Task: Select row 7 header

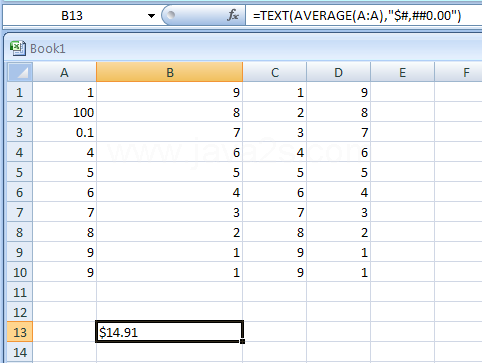Action: point(20,212)
